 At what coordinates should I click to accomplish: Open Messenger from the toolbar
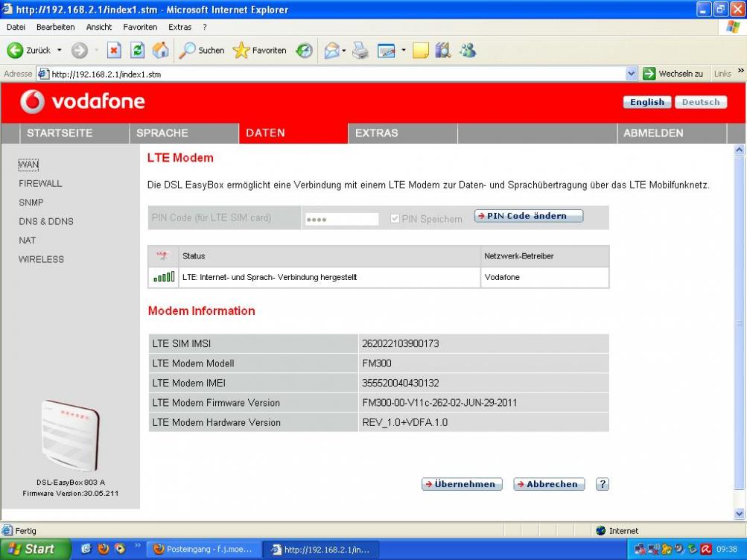point(468,50)
